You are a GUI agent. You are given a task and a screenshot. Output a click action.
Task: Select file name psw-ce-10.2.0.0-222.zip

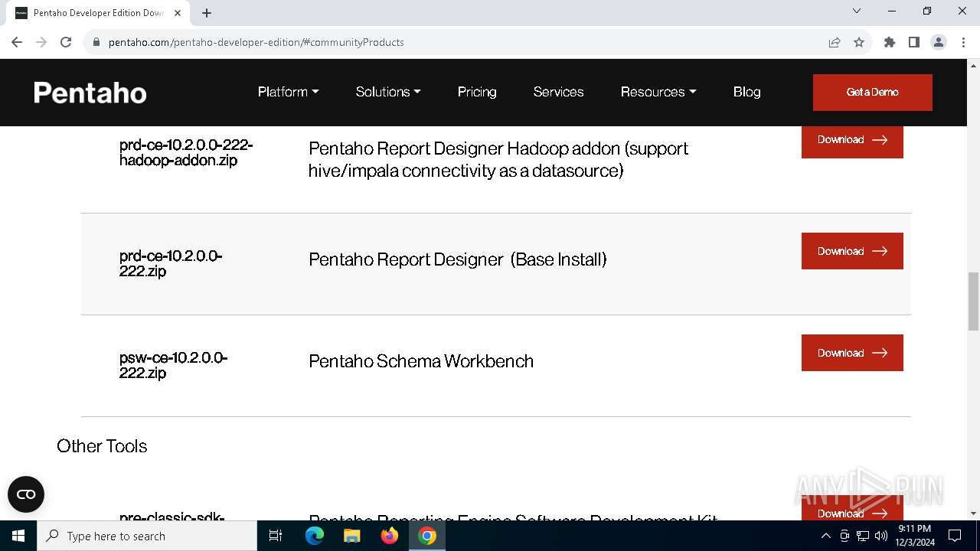[173, 365]
